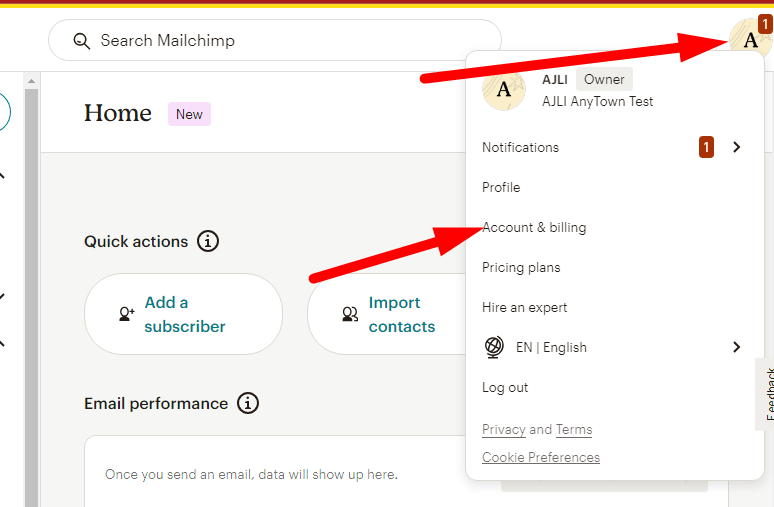Open the account avatar at top right
The width and height of the screenshot is (774, 507).
(750, 39)
